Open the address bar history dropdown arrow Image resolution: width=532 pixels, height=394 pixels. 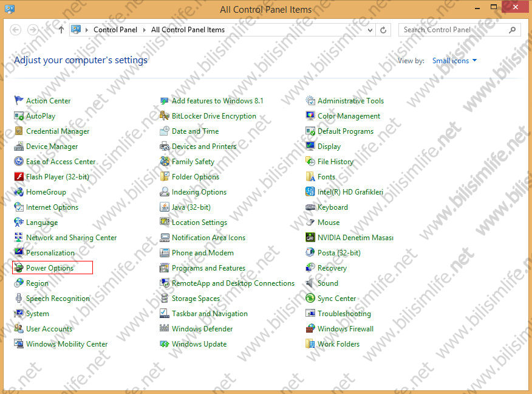tap(370, 30)
